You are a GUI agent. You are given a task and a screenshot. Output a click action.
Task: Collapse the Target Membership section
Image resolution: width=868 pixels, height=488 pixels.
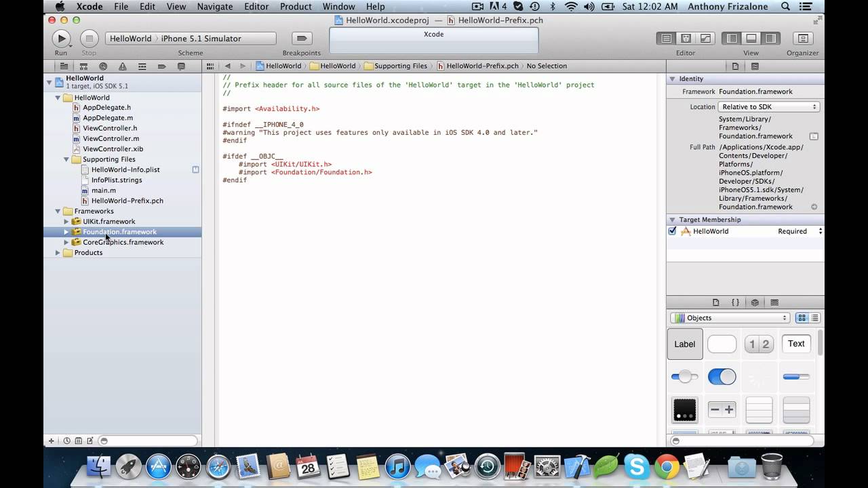pyautogui.click(x=673, y=220)
